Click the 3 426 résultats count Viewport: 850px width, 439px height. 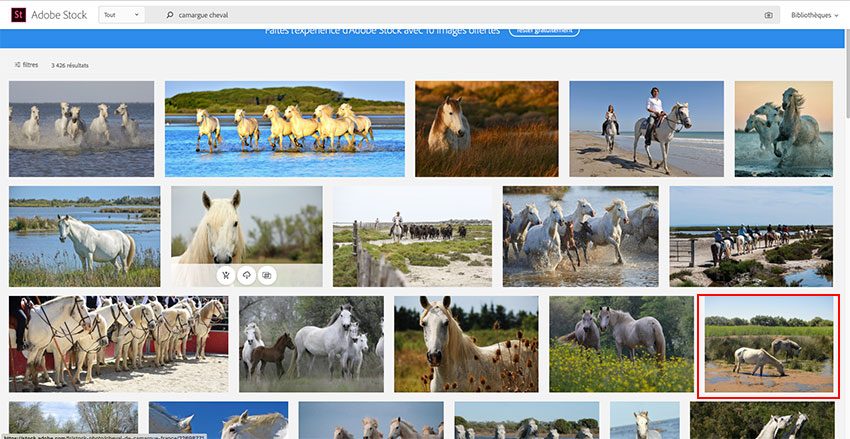pos(70,66)
